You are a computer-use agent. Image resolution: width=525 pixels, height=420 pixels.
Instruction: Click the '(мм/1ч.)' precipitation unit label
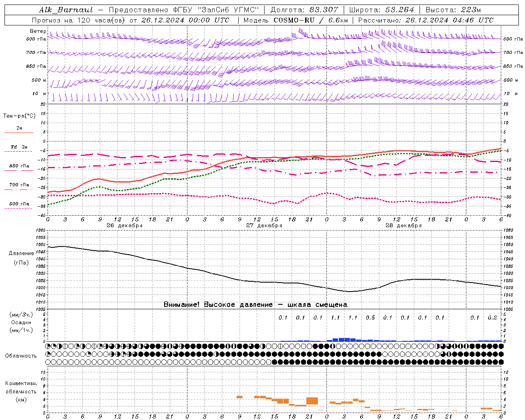[21, 330]
